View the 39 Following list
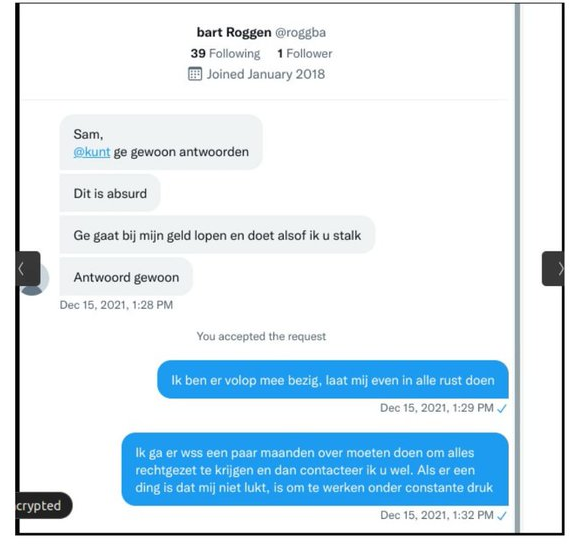The image size is (574, 544). 225,53
